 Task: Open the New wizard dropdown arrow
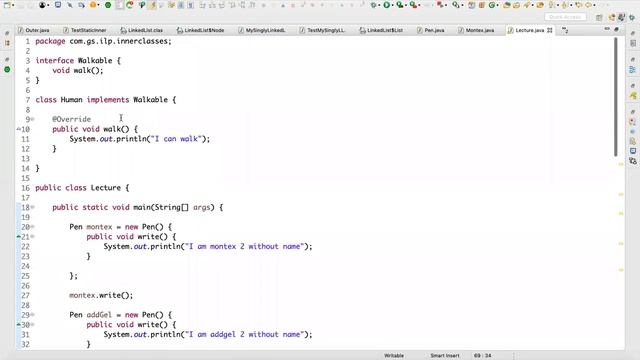click(13, 5)
